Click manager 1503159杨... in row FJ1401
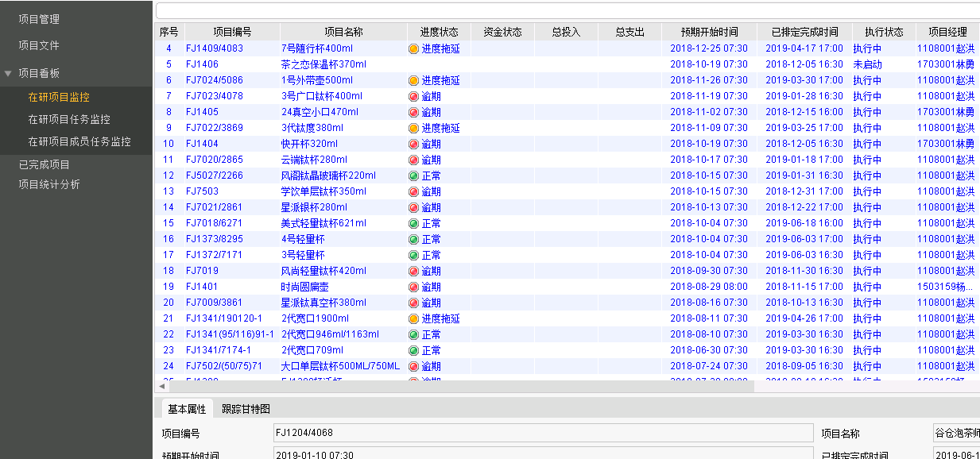Screen dimensions: 980x459 [945, 287]
